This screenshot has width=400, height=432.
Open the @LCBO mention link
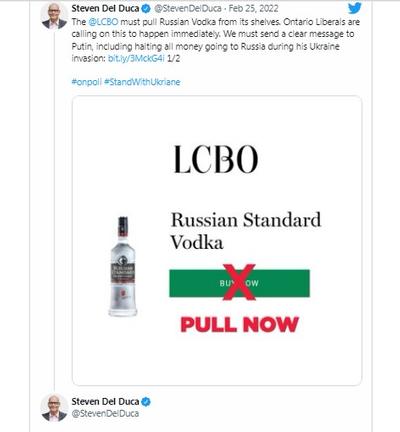click(103, 22)
